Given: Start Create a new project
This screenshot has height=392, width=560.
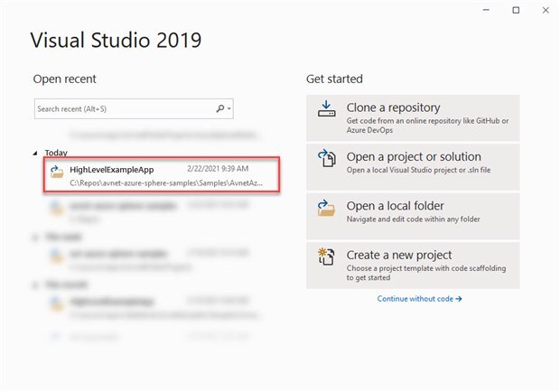Looking at the screenshot, I should 414,264.
